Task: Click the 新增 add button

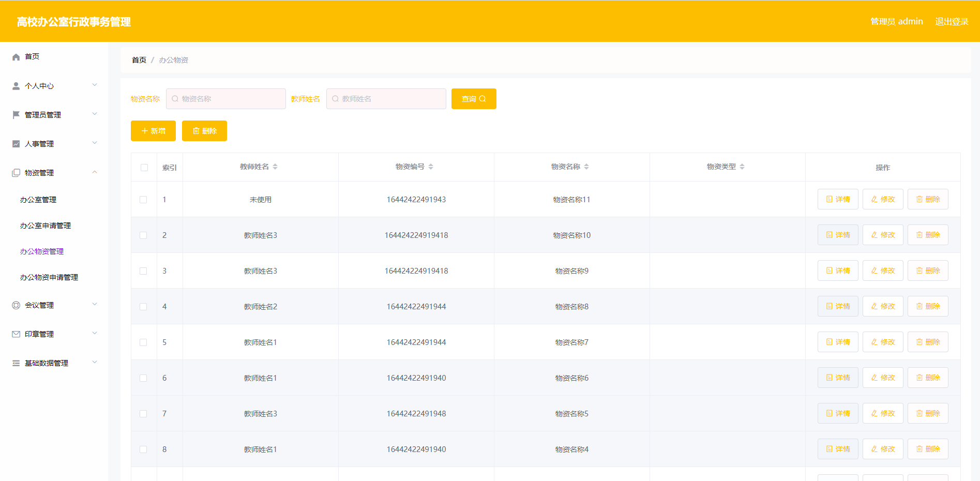Action: (153, 131)
